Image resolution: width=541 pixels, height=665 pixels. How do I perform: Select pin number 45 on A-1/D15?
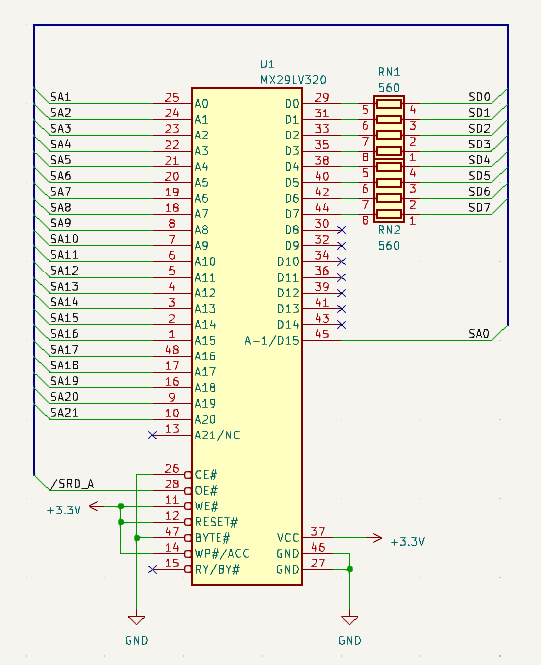pos(322,334)
